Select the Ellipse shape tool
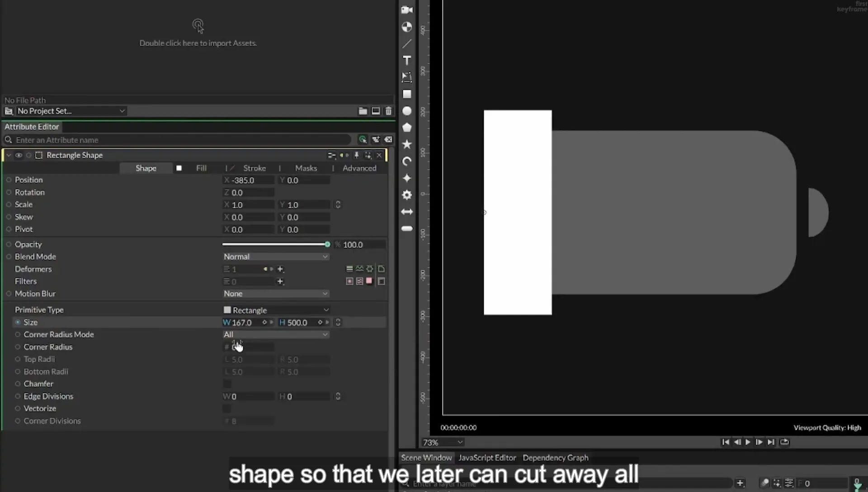The width and height of the screenshot is (868, 492). coord(407,111)
